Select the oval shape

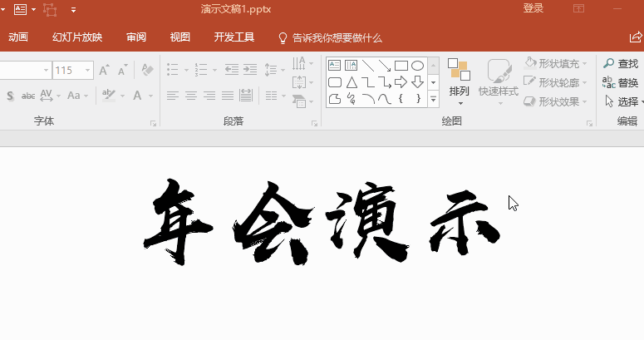(417, 66)
